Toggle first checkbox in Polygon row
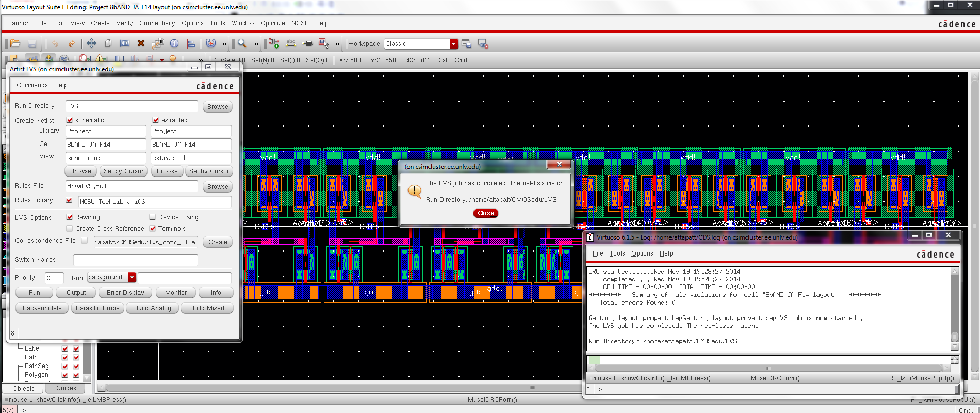 pyautogui.click(x=65, y=375)
